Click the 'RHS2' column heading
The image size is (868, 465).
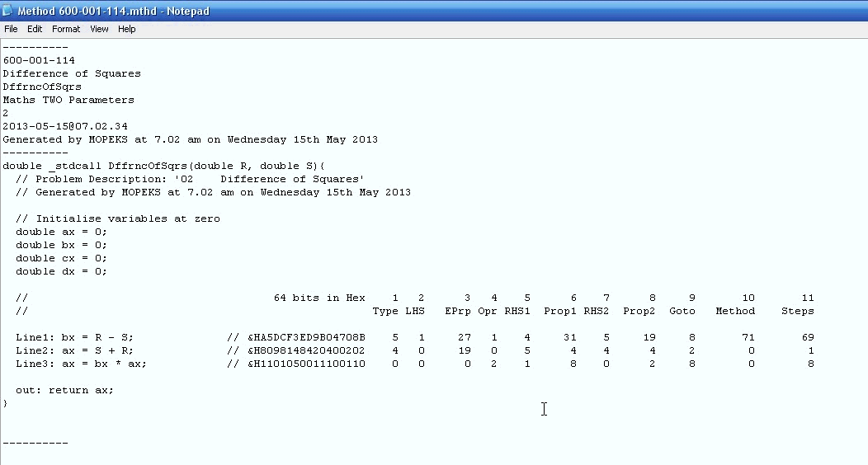pos(597,312)
